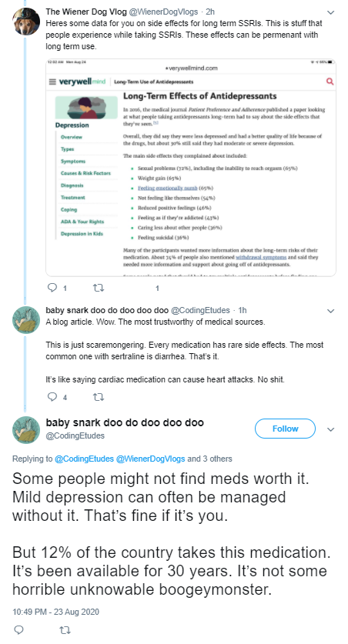Screen dimensions: 348x644
Task: Open baby snark avatar in main tweet
Action: click(x=27, y=429)
